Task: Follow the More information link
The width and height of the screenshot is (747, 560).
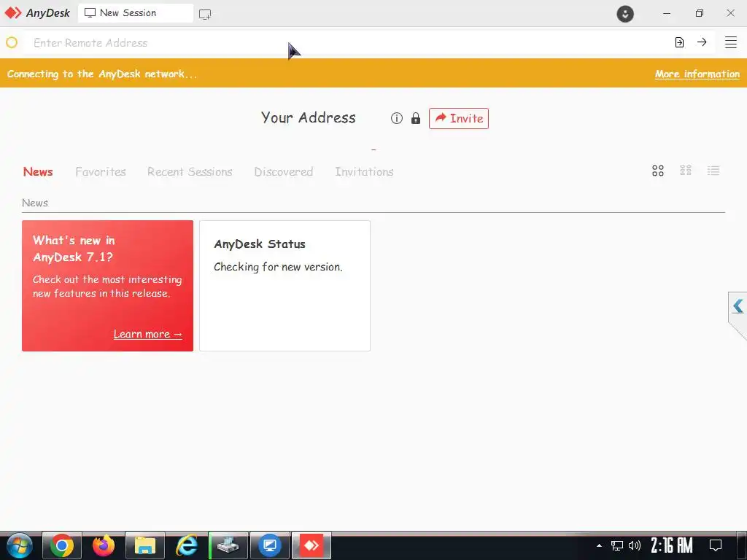Action: (697, 74)
